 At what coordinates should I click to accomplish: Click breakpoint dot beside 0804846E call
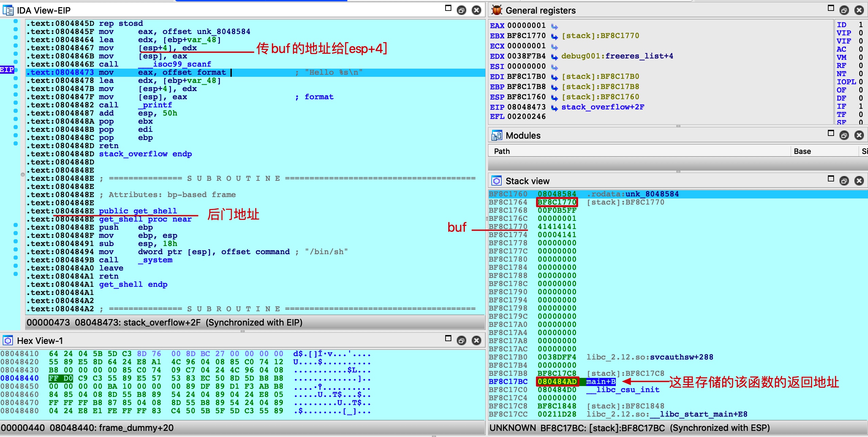pyautogui.click(x=16, y=62)
